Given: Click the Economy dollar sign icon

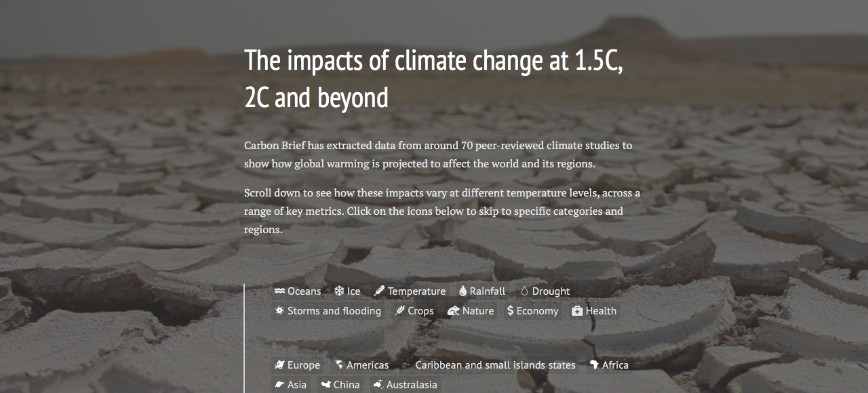Looking at the screenshot, I should [x=511, y=311].
